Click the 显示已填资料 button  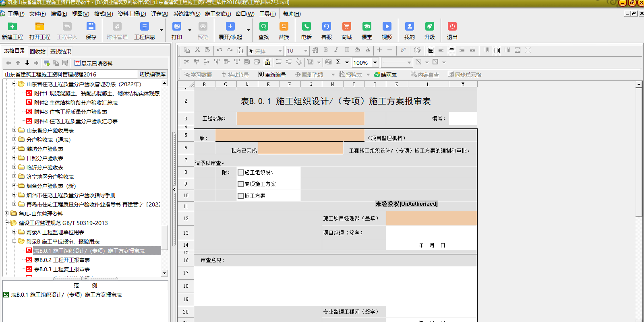93,63
